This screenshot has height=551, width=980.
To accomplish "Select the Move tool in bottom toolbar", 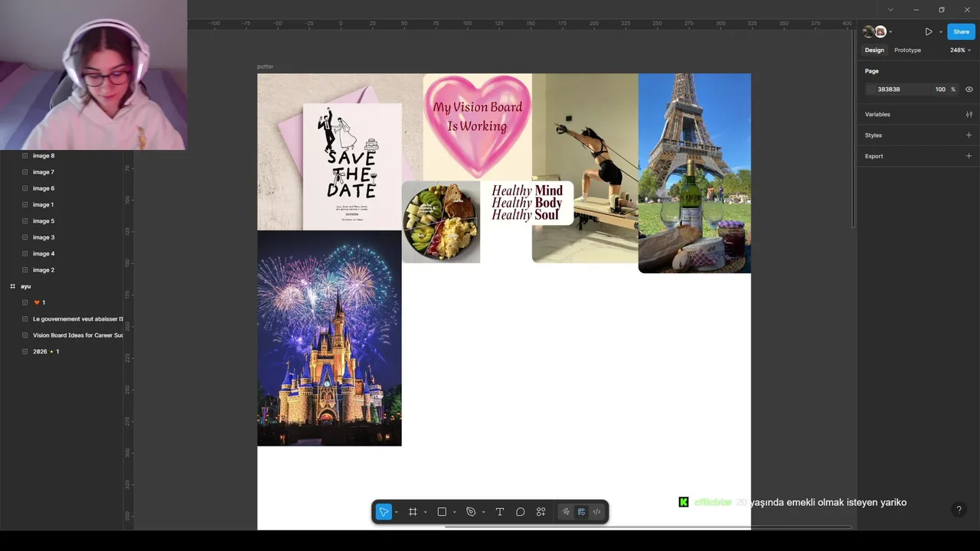I will (x=384, y=512).
